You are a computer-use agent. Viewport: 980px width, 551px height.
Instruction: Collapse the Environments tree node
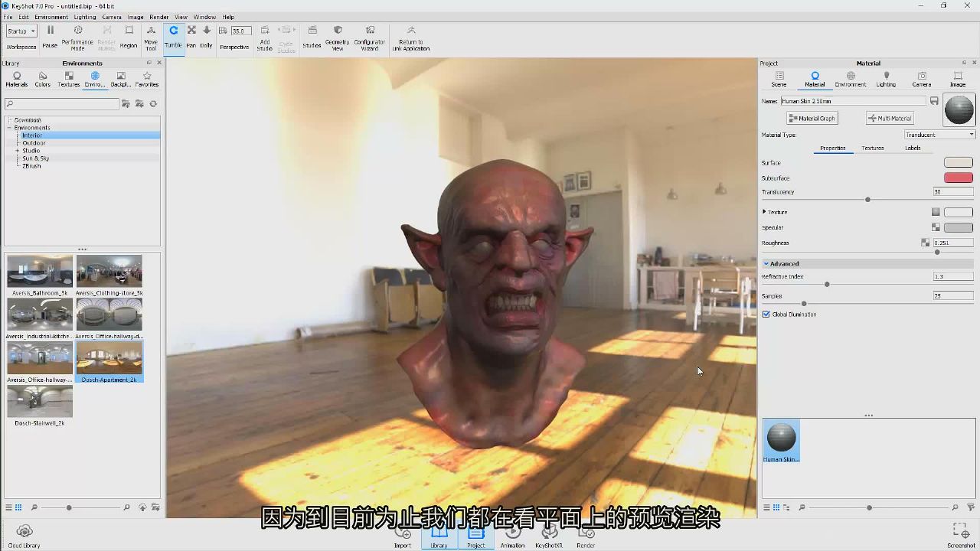coord(10,128)
